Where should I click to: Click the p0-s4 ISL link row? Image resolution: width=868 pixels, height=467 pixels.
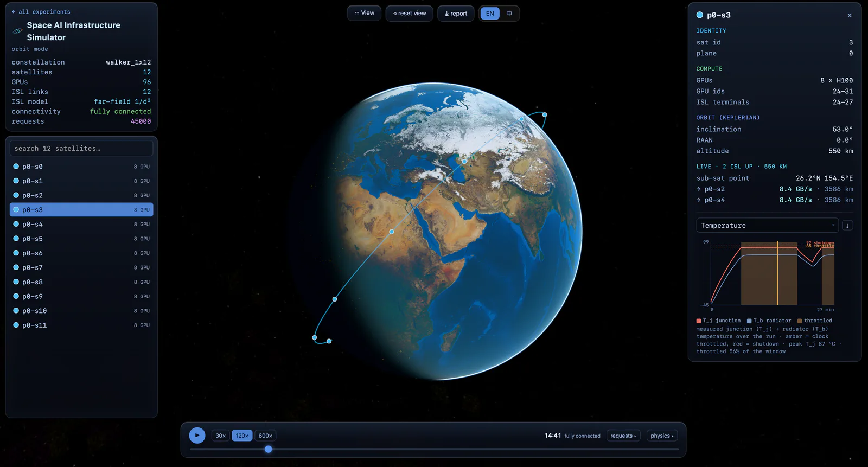click(775, 200)
